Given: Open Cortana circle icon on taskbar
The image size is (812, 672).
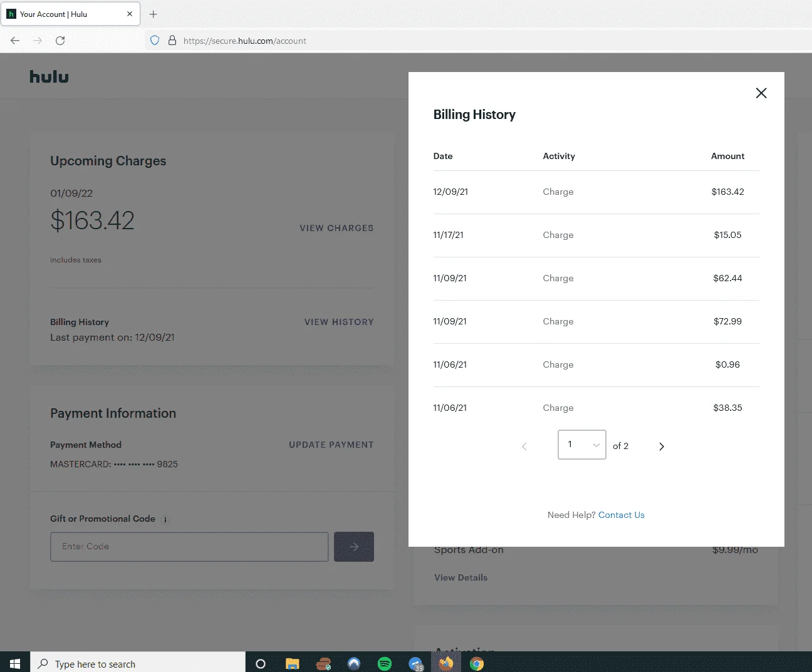Looking at the screenshot, I should point(261,664).
